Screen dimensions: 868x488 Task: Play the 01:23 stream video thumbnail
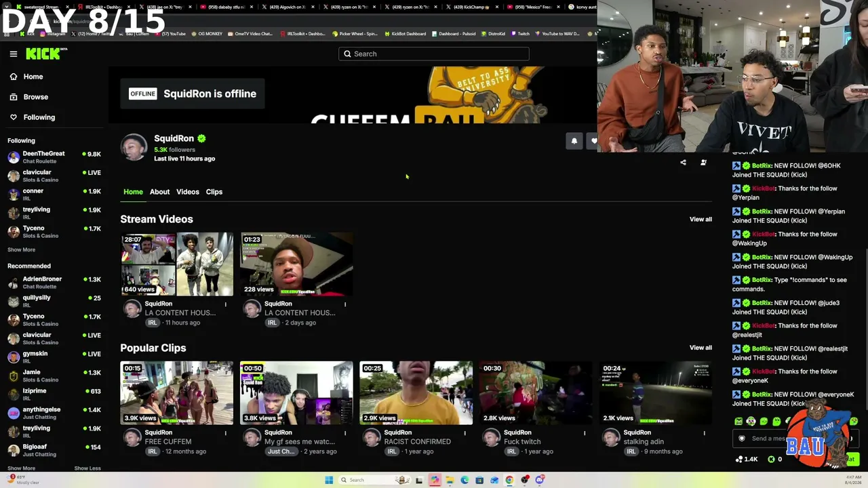296,264
